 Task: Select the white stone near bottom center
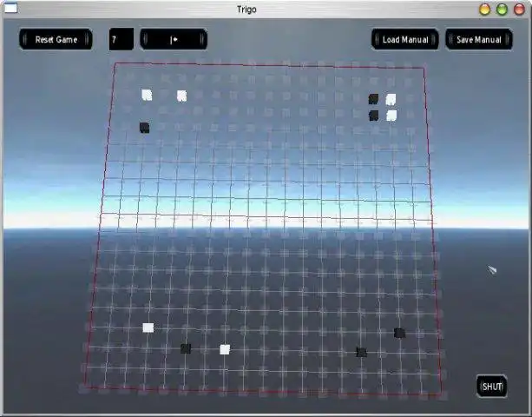click(225, 349)
